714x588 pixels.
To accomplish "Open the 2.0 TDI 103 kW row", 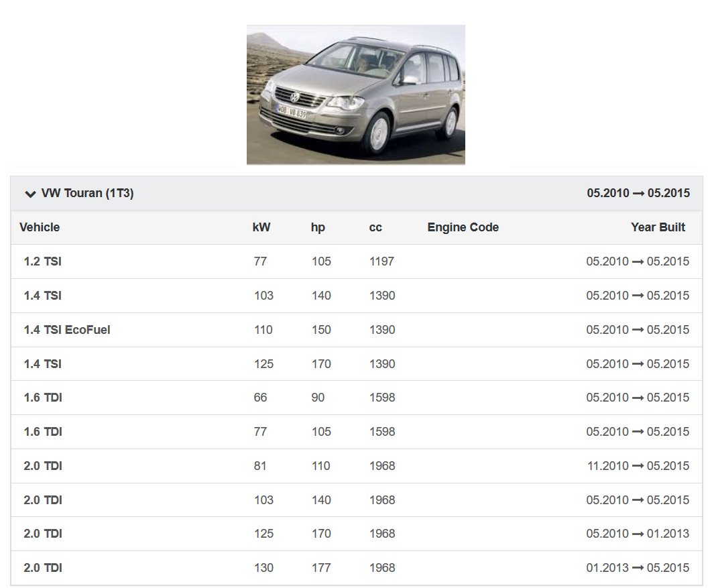I will [x=43, y=500].
